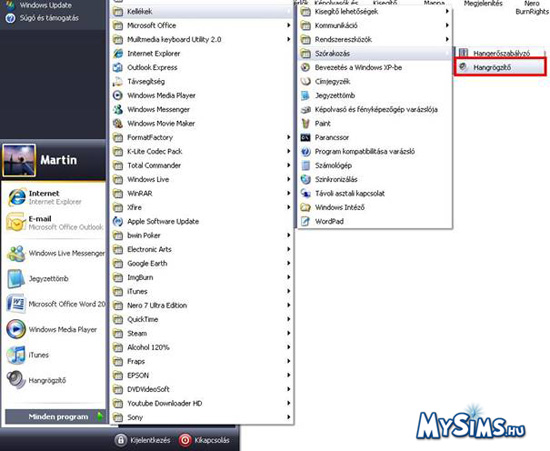Open Hangrögzítő in Start menu recent list
Image resolution: width=550 pixels, height=451 pixels.
(x=54, y=380)
